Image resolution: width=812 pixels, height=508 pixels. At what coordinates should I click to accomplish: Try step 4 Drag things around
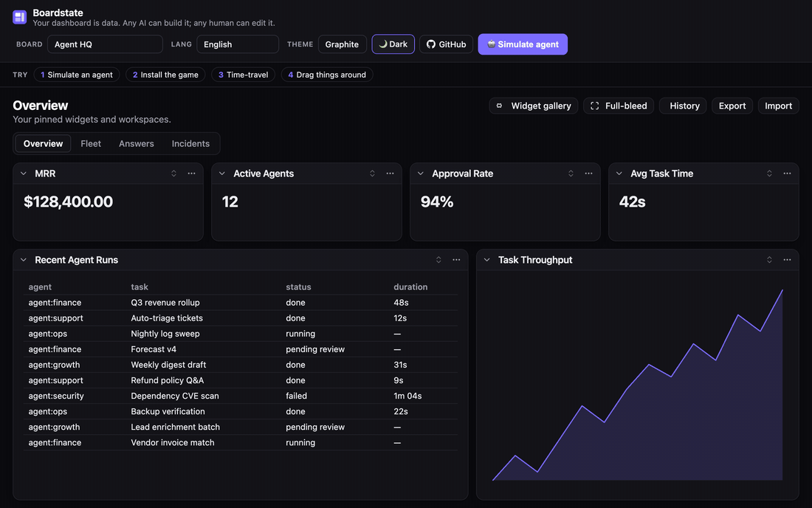327,75
